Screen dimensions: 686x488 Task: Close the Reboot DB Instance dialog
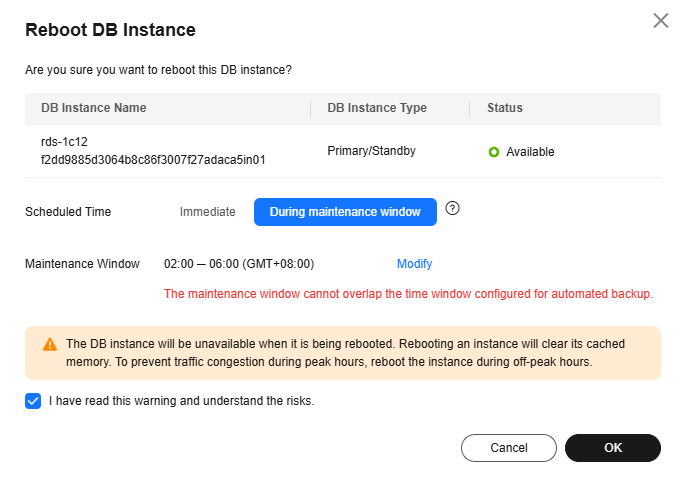pos(660,21)
